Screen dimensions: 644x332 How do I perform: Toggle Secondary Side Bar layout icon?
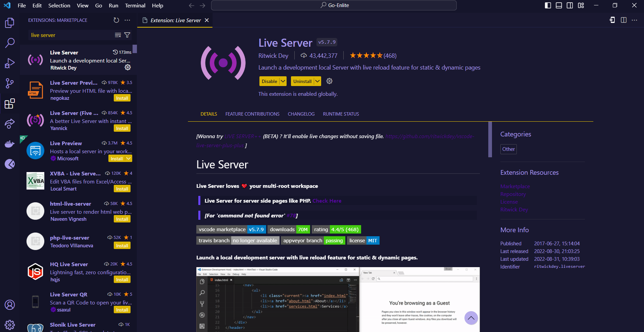(x=570, y=5)
